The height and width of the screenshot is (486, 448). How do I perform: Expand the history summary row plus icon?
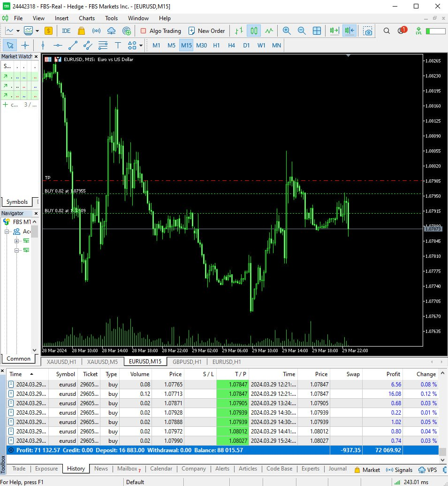click(11, 450)
